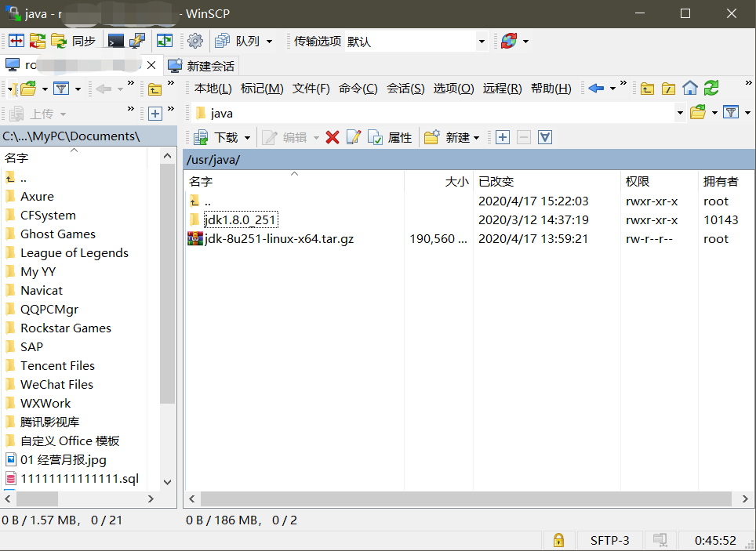Select the 01 经营月报.jpg file
756x551 pixels.
point(64,459)
